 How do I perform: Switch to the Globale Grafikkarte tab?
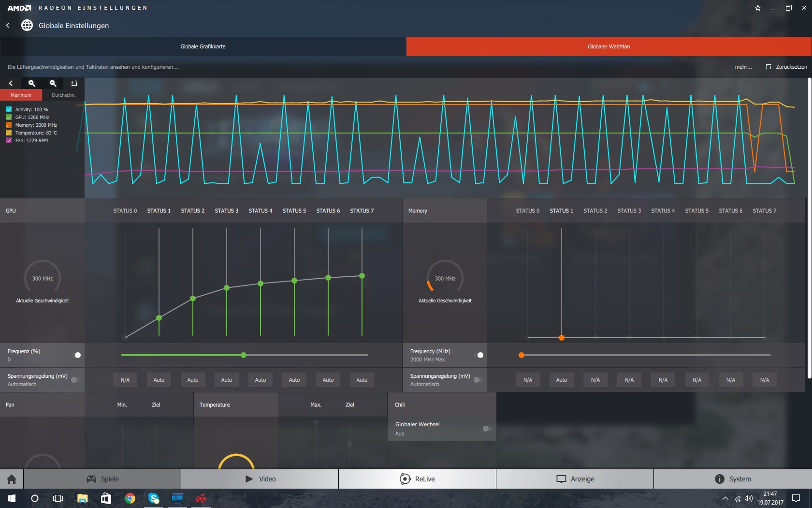pos(203,46)
